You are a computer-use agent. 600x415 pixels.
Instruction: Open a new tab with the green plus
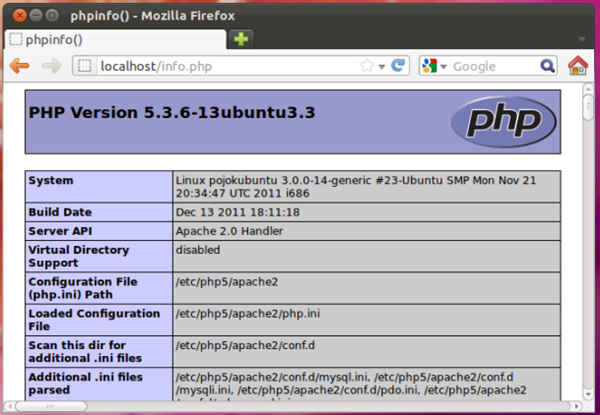241,39
